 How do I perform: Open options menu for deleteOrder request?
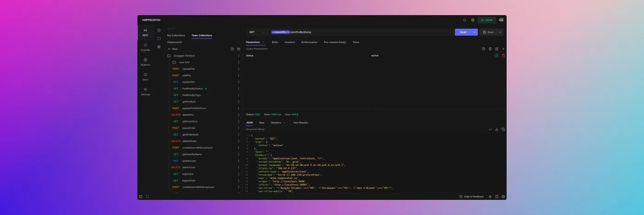[x=239, y=141]
